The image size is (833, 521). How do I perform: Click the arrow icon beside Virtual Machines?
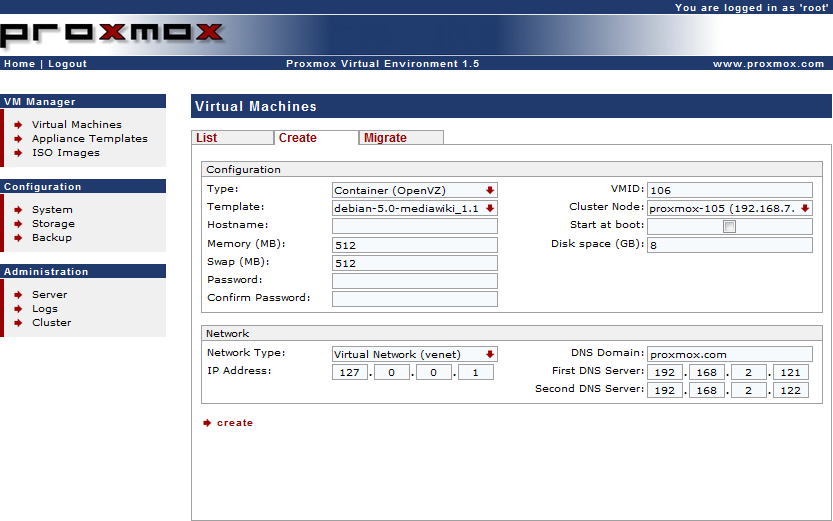point(19,125)
